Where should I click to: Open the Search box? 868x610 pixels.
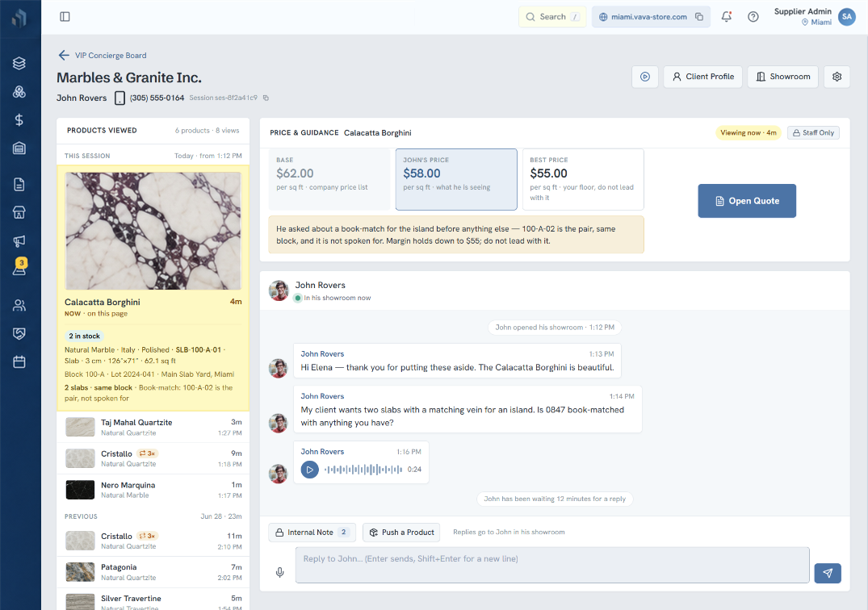pyautogui.click(x=552, y=17)
